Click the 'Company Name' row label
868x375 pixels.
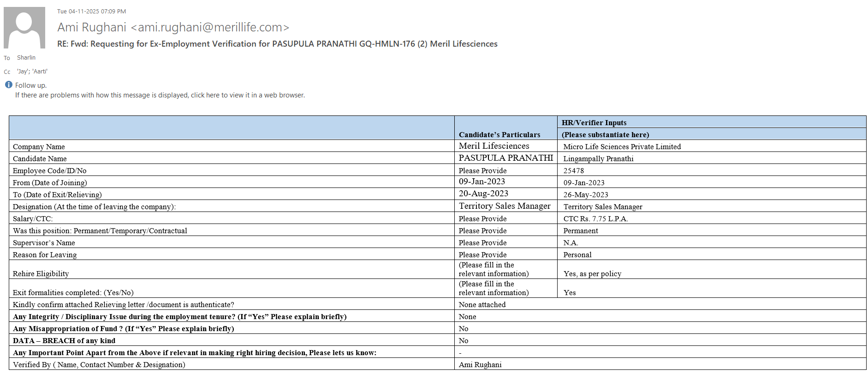(39, 147)
